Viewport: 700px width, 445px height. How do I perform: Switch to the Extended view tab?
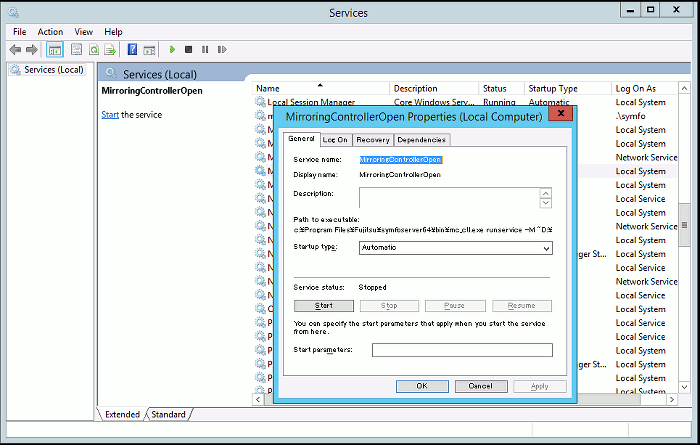point(122,414)
